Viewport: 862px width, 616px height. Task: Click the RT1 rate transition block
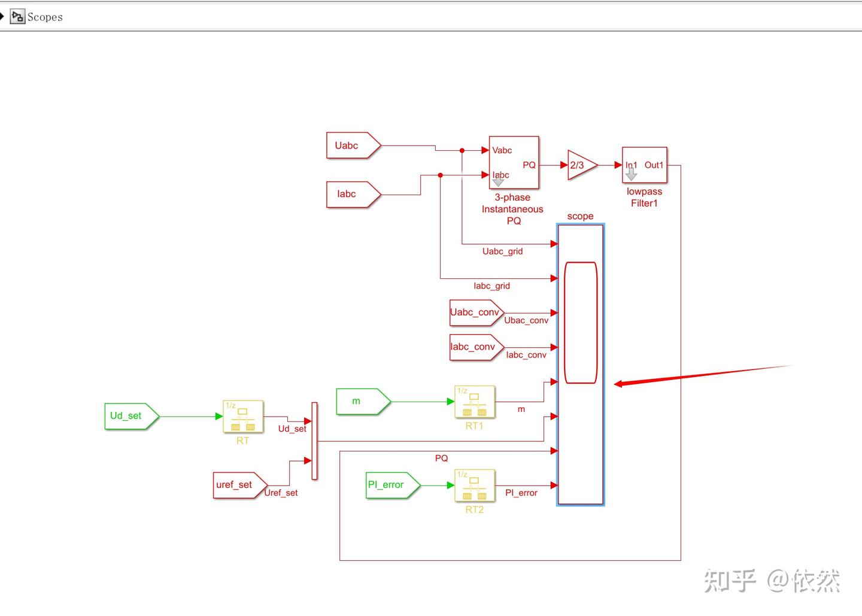point(475,402)
